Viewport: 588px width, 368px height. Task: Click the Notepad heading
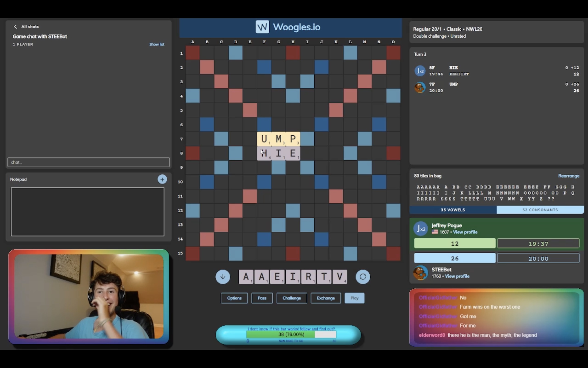18,179
